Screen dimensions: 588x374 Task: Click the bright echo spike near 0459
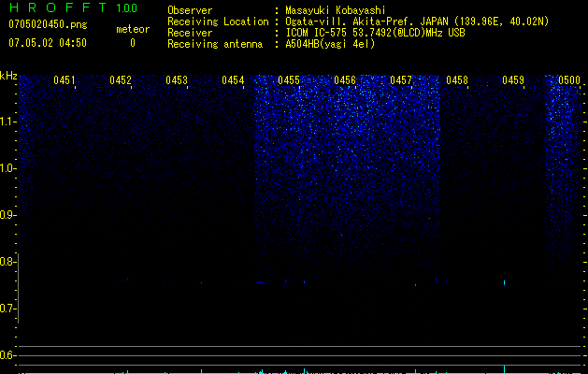(x=505, y=282)
